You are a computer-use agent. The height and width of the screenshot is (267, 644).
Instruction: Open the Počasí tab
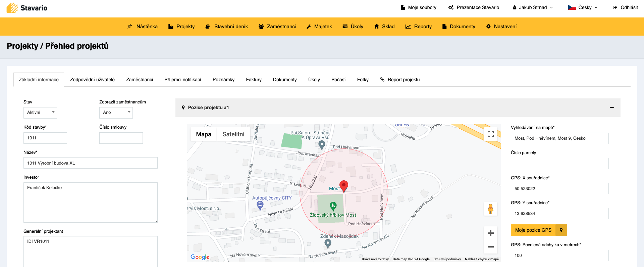tap(338, 80)
